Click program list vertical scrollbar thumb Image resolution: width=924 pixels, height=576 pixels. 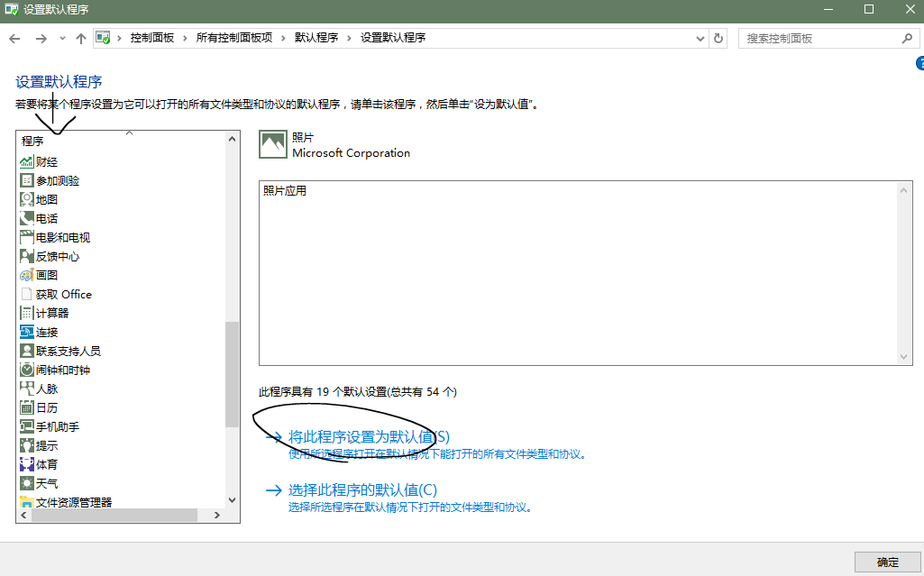point(233,374)
